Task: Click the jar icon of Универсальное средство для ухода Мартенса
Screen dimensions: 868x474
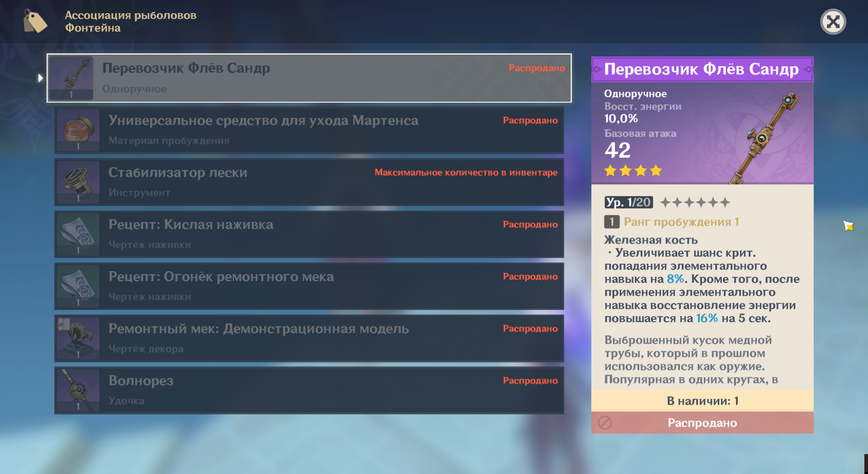Action: click(x=78, y=130)
